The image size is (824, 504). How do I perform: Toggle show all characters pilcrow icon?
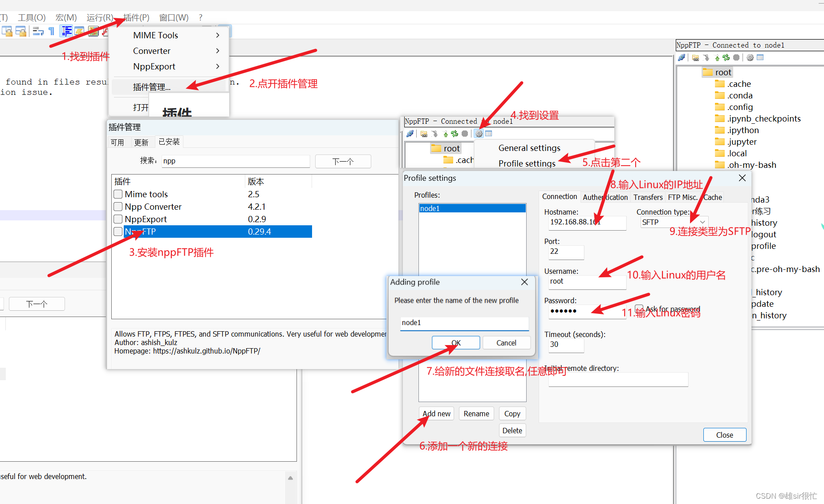[x=52, y=31]
